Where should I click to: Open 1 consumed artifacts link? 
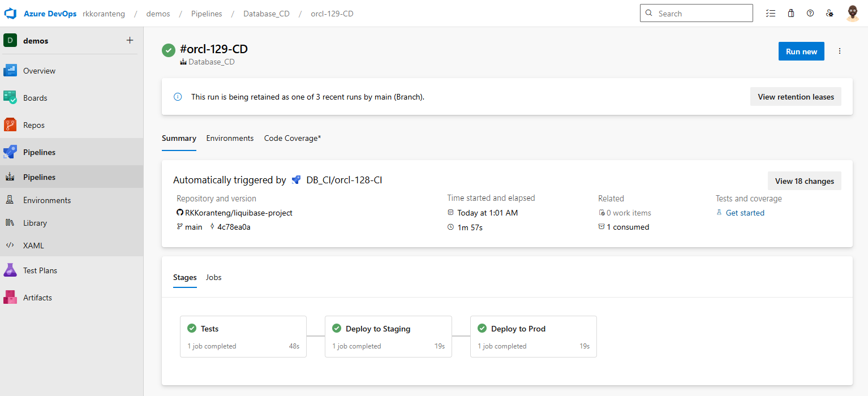coord(628,227)
